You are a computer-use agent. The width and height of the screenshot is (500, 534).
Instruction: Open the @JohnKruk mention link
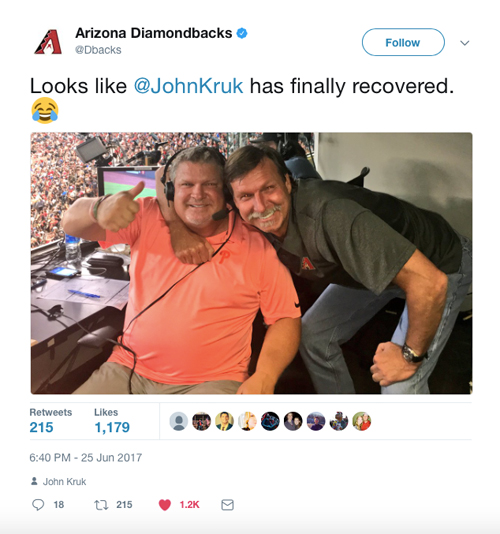tap(188, 86)
